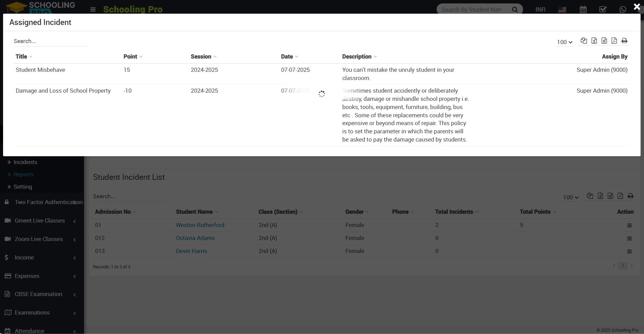Click Super Admin (9000) in Student Misbehave row
This screenshot has width=644, height=334.
pyautogui.click(x=602, y=70)
